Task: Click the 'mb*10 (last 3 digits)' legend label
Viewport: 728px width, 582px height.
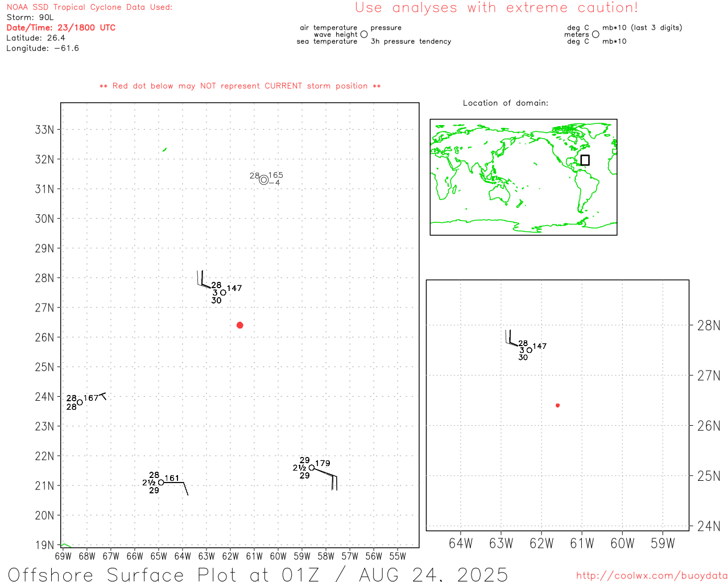Action: [642, 28]
